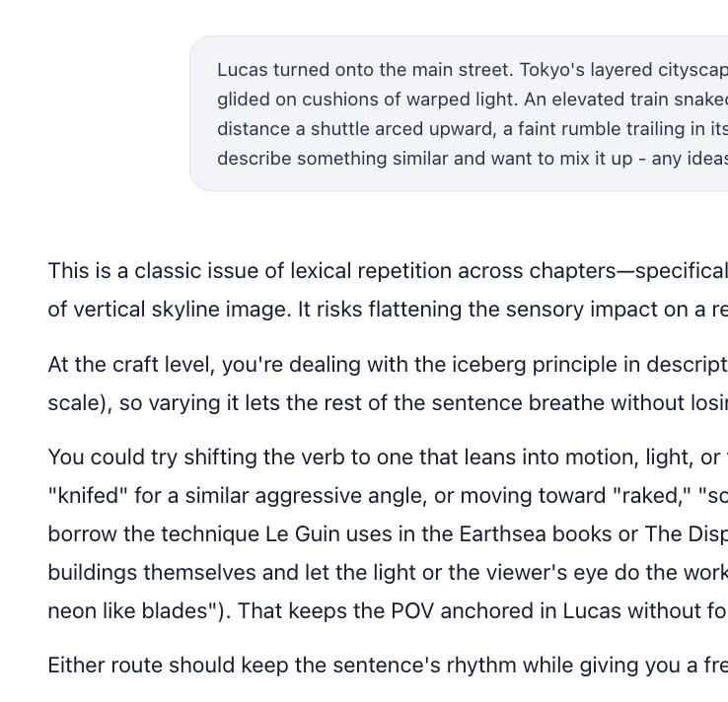728x702 pixels.
Task: Click the line mentioning Le Guin and Earthsea books
Action: tap(388, 534)
